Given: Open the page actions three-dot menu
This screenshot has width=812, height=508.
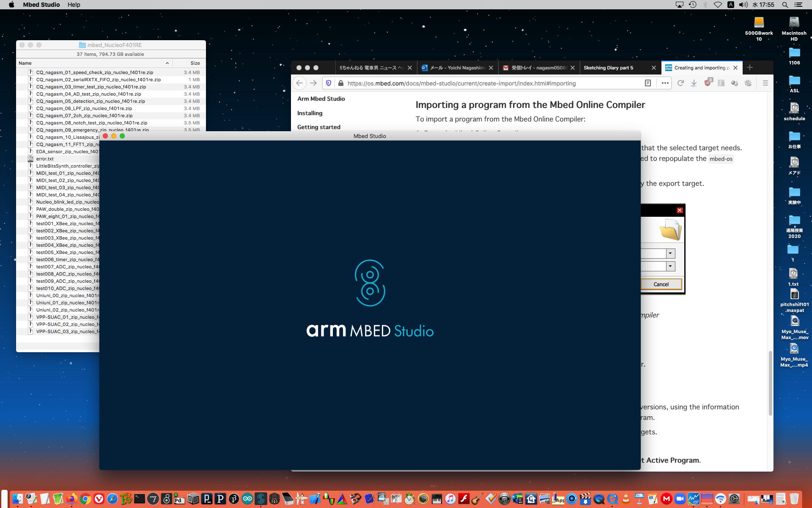Looking at the screenshot, I should tap(665, 83).
